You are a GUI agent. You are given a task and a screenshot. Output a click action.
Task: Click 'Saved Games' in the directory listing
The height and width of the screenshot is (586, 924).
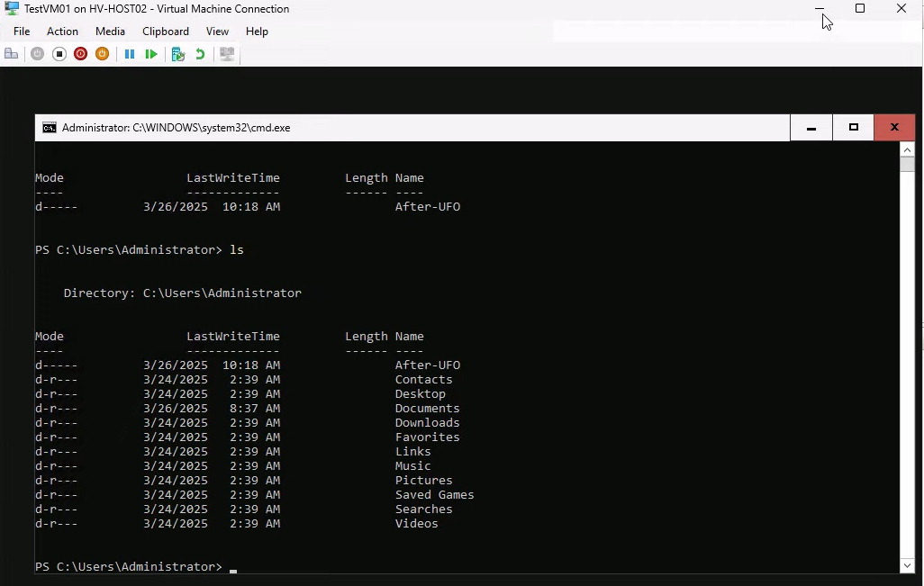(x=434, y=495)
